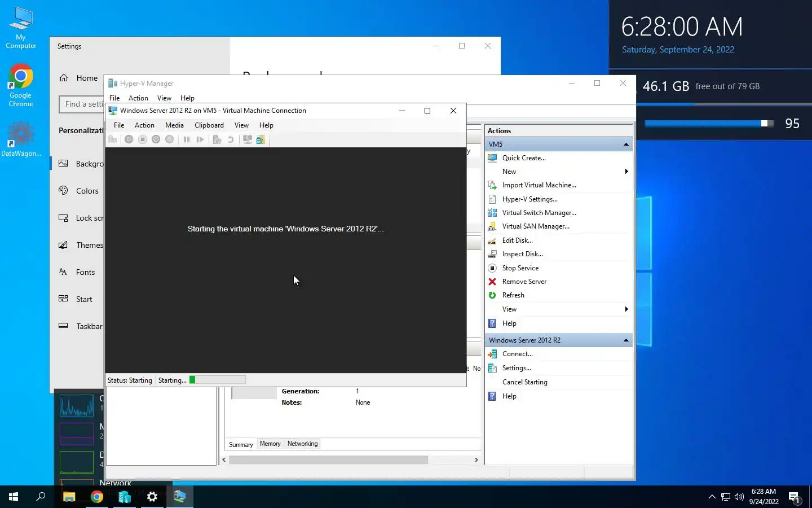This screenshot has height=508, width=812.
Task: Click the colored rightmost VM toolbar icon
Action: [x=261, y=139]
